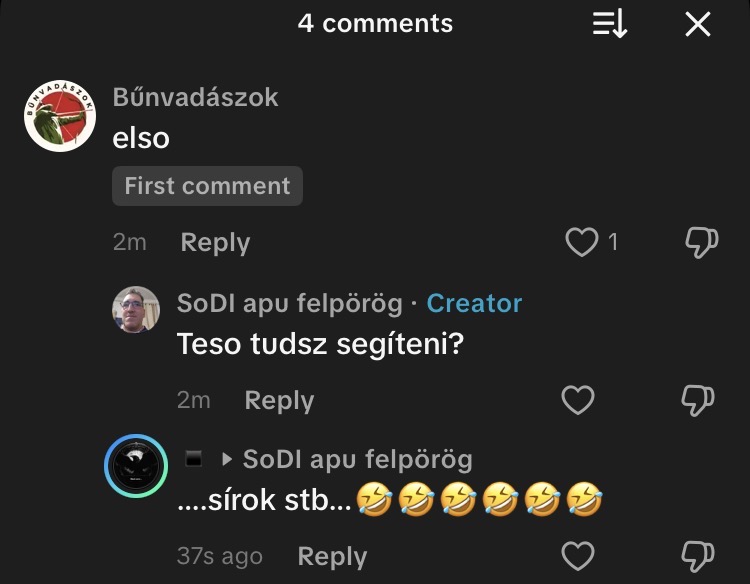This screenshot has width=750, height=584.
Task: Like the 'Teso tudsz segíteni?' reply
Action: pyautogui.click(x=578, y=400)
